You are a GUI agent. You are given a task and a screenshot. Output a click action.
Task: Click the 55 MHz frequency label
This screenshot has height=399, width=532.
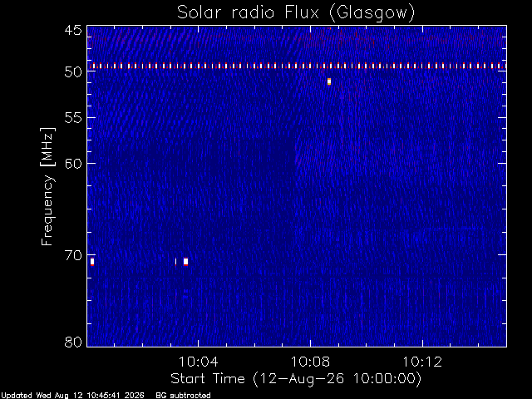point(73,118)
